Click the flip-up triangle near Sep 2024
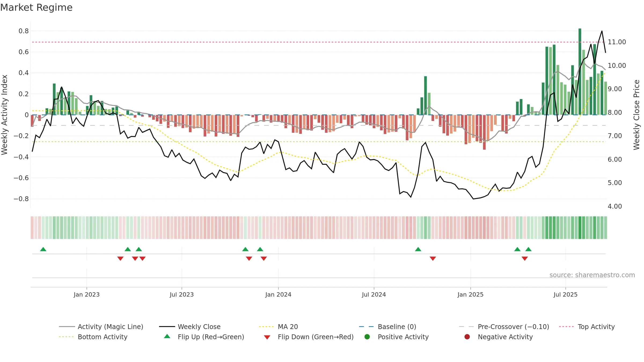Image resolution: width=644 pixels, height=362 pixels. pos(418,249)
